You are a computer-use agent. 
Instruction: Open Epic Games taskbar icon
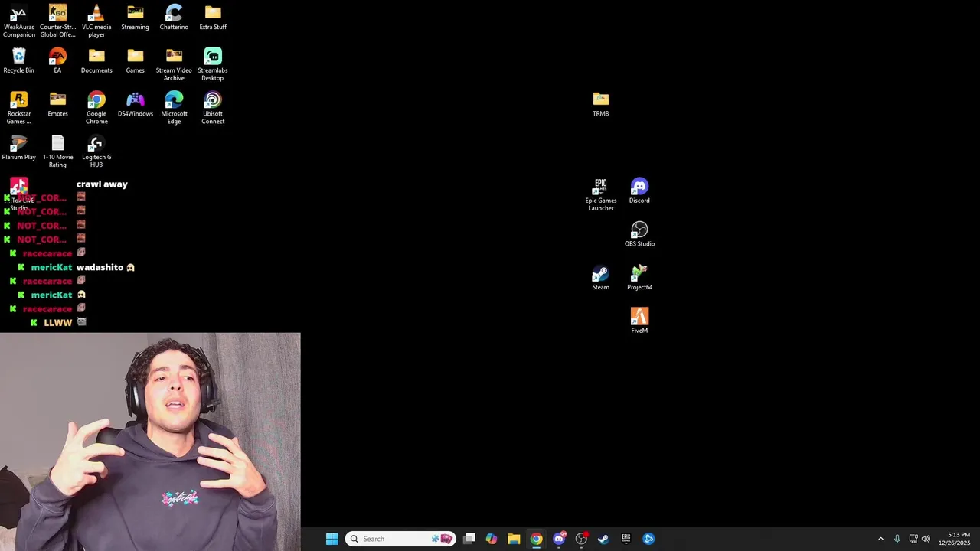(x=626, y=539)
